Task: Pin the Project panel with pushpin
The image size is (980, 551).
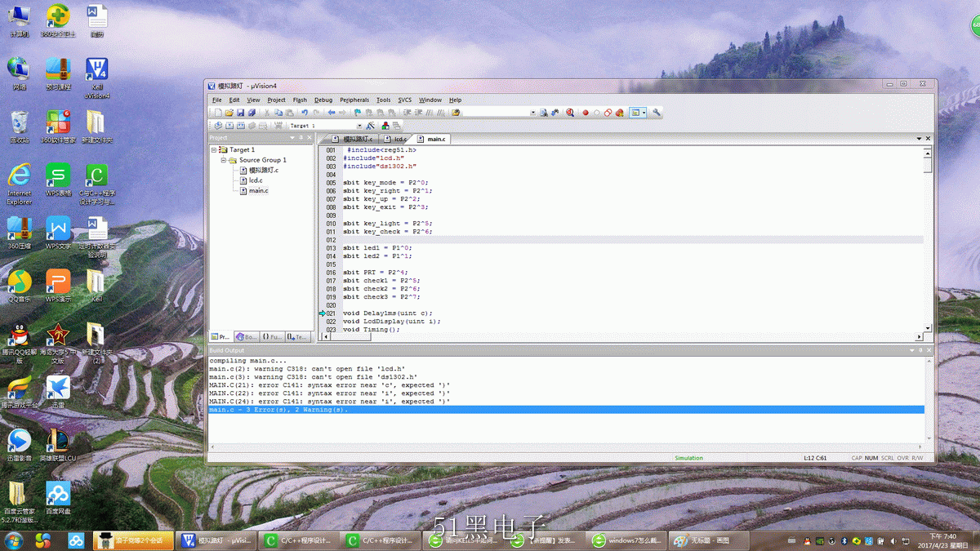Action: pos(301,138)
